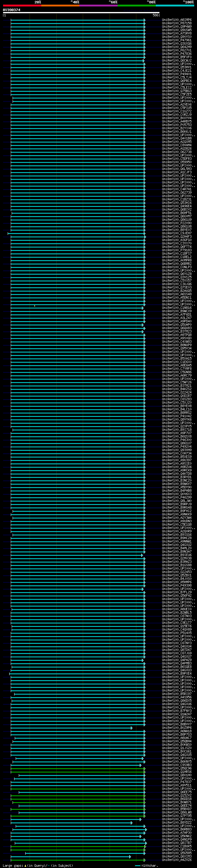Open the UniRef100_Q93VH9 entry

[x=177, y=450]
